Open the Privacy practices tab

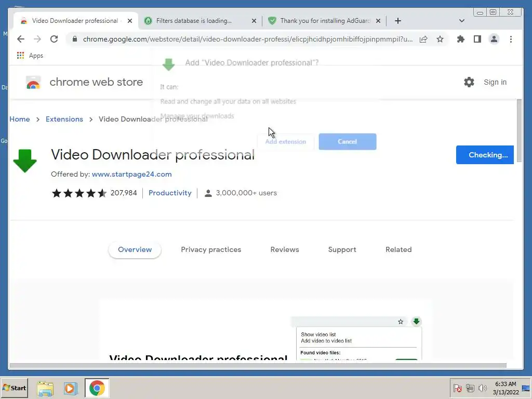pos(211,249)
